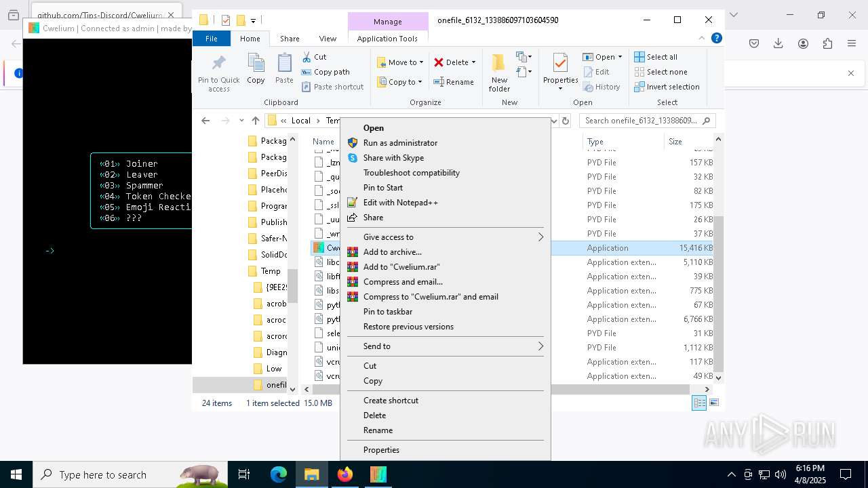Open Microsoft Edge from taskbar
The height and width of the screenshot is (488, 868).
279,475
